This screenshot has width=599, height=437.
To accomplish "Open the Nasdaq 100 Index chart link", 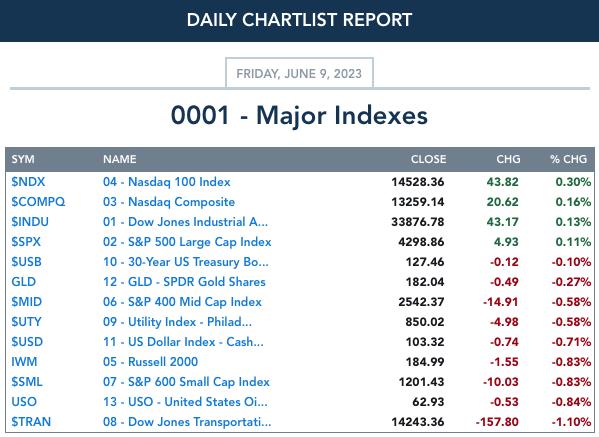I will coord(167,182).
